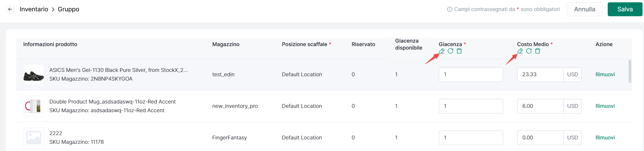
Task: Open the Inventario breadcrumb link
Action: (34, 9)
